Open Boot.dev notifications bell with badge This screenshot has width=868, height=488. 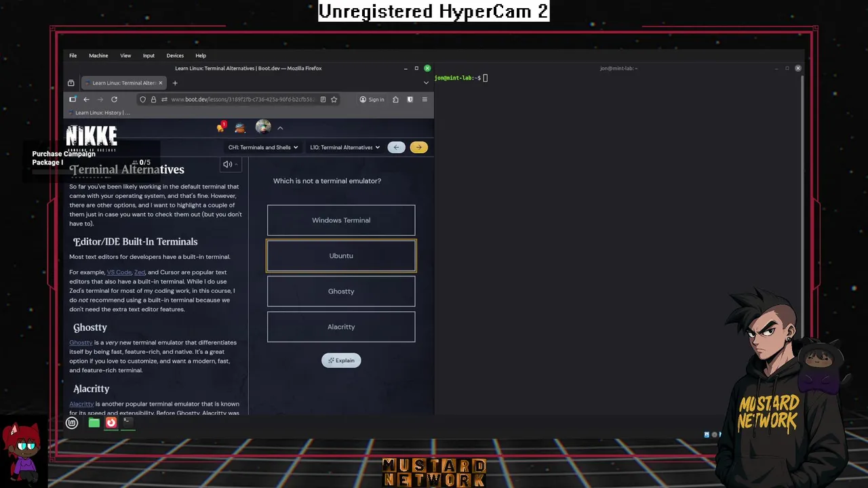[x=221, y=127]
